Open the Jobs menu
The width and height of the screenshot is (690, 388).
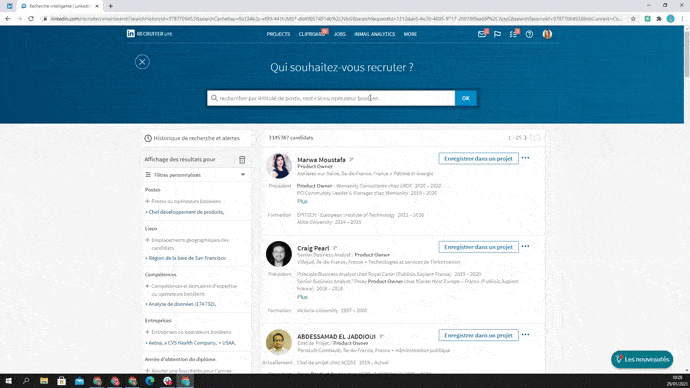(339, 34)
